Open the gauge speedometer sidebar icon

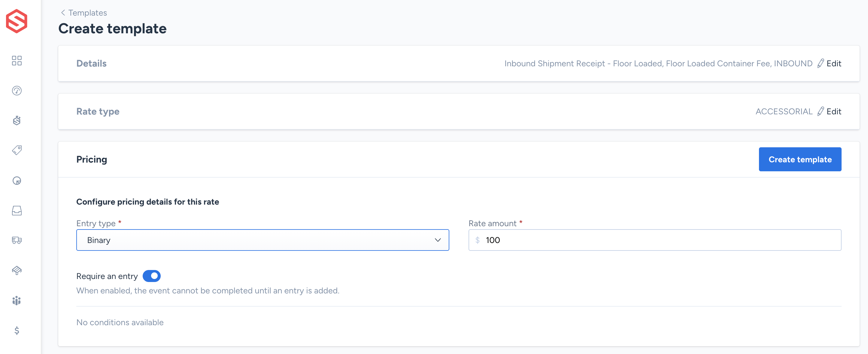[17, 91]
